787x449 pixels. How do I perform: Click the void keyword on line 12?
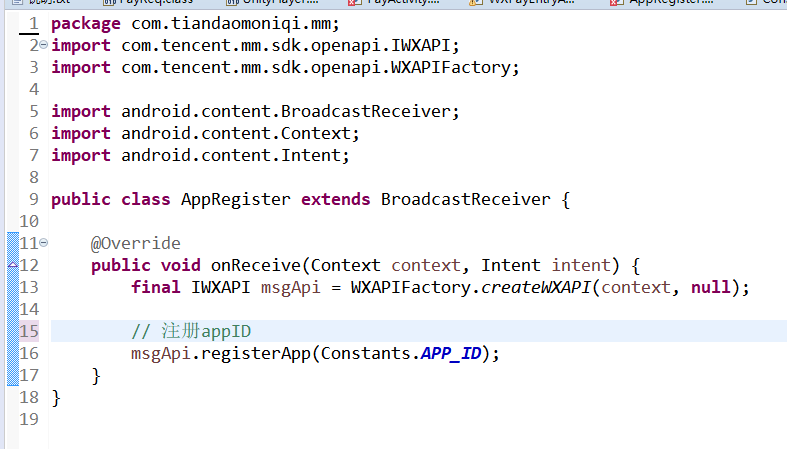point(180,265)
